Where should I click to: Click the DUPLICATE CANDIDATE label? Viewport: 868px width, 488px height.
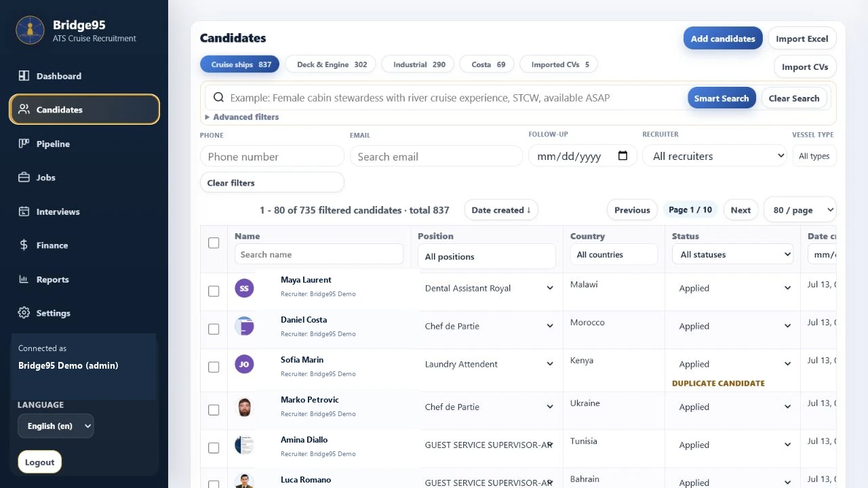pos(718,383)
